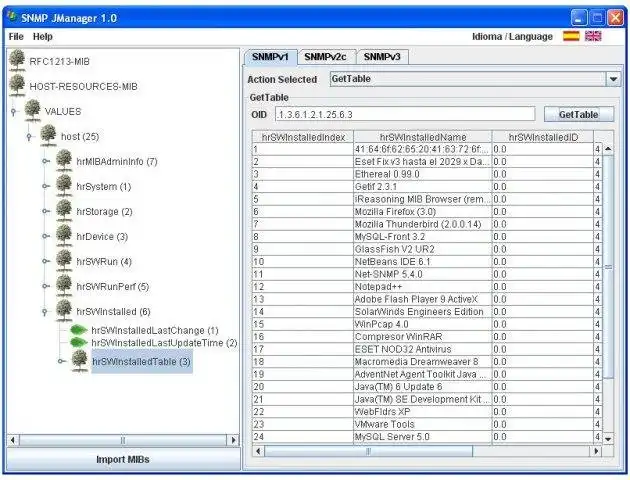
Task: Click the hrStorage tree icon
Action: tap(64, 210)
